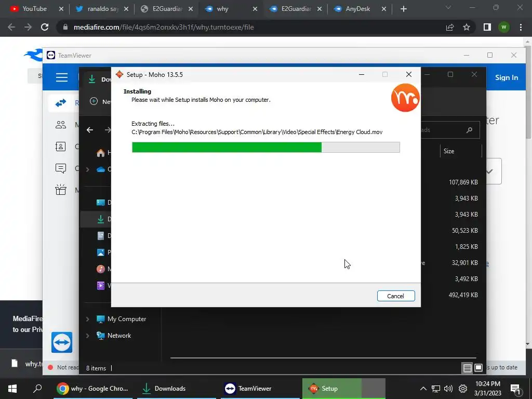Open the TeamViewer gift box icon
Image resolution: width=532 pixels, height=399 pixels.
coord(61,190)
